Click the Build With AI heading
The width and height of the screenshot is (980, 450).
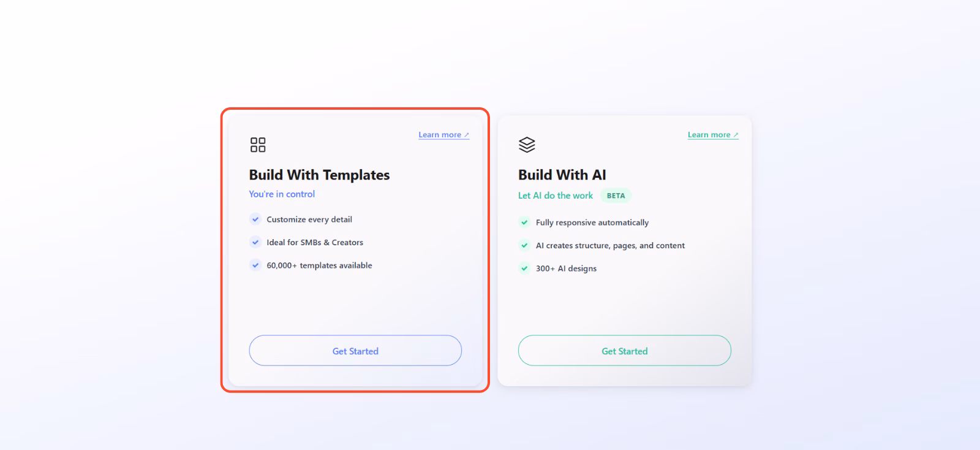tap(562, 175)
